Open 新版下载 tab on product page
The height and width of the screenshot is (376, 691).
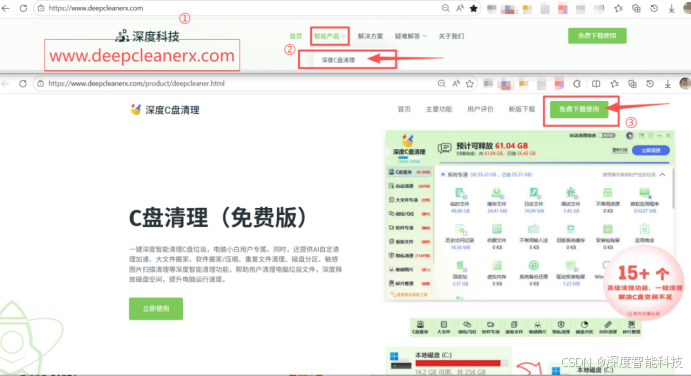(522, 109)
